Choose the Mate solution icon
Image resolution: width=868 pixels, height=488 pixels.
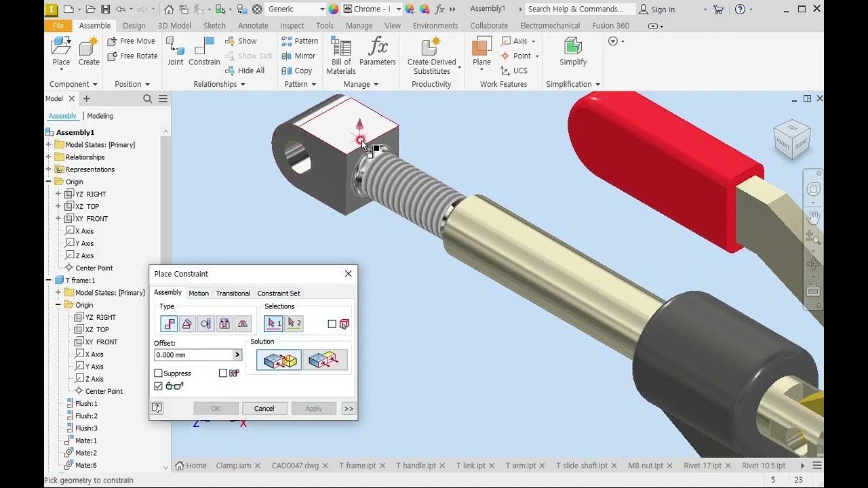(x=279, y=360)
